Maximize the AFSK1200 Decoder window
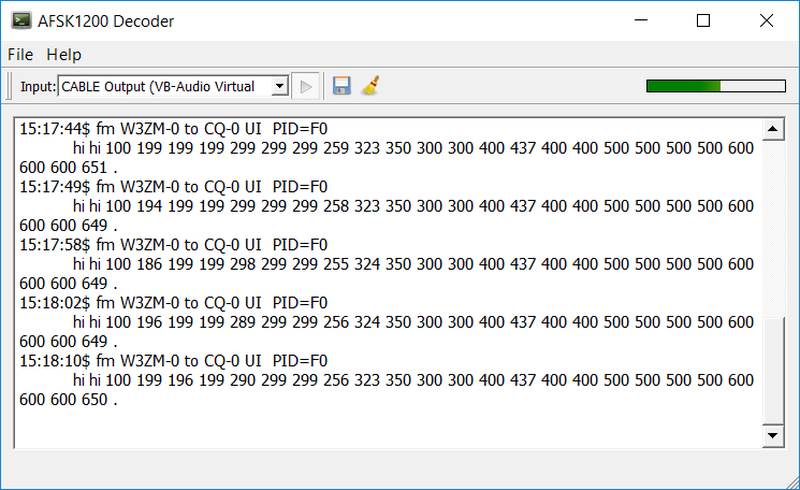 [x=704, y=20]
